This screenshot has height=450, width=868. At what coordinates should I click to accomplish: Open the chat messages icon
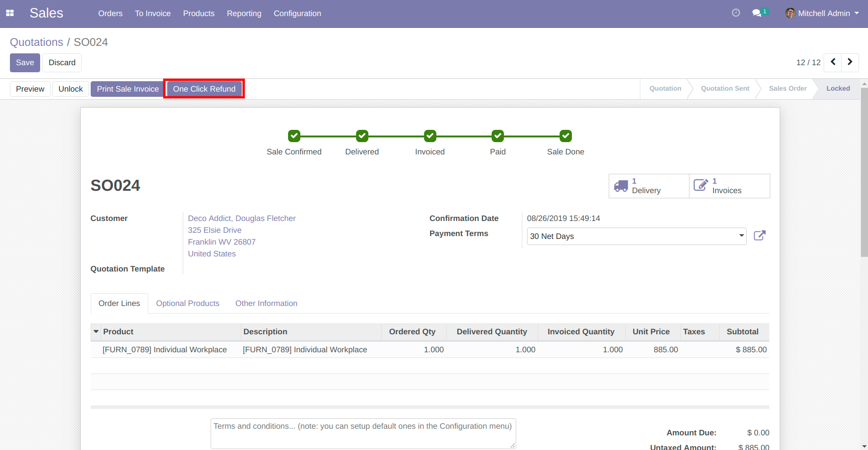point(757,13)
